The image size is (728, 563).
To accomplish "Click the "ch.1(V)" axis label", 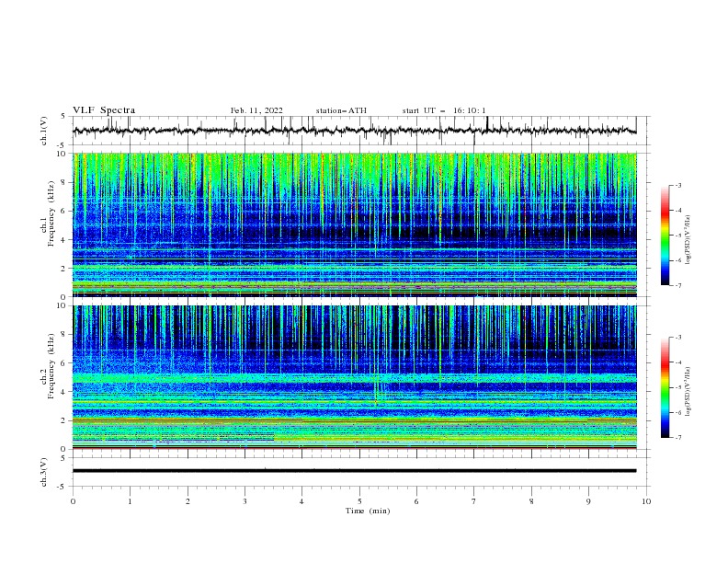I will coord(44,131).
